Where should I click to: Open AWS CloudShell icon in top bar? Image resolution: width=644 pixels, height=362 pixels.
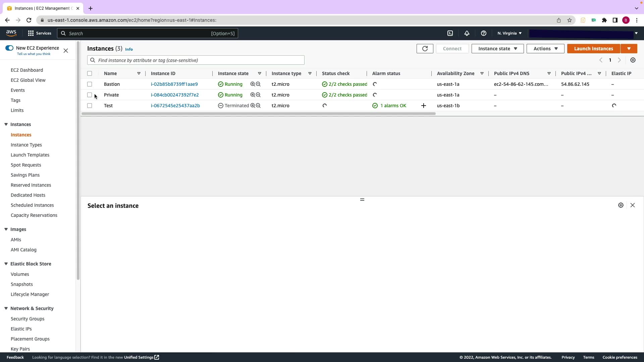450,33
